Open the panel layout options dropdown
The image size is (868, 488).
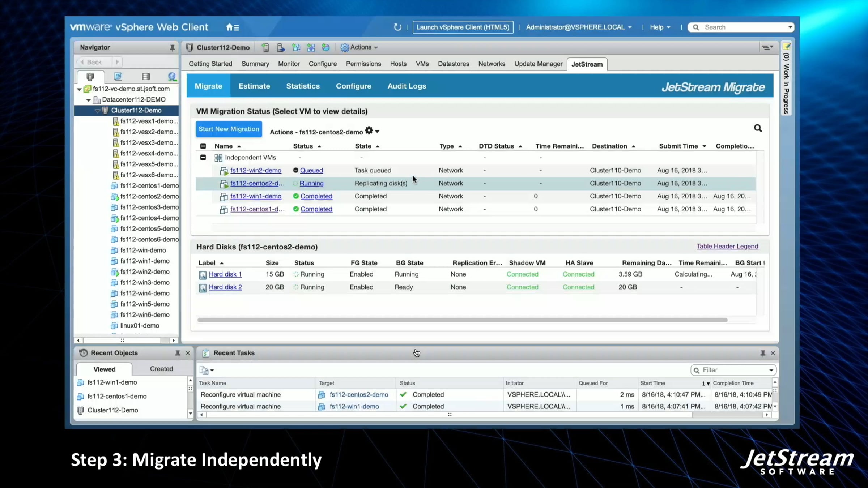coord(767,47)
